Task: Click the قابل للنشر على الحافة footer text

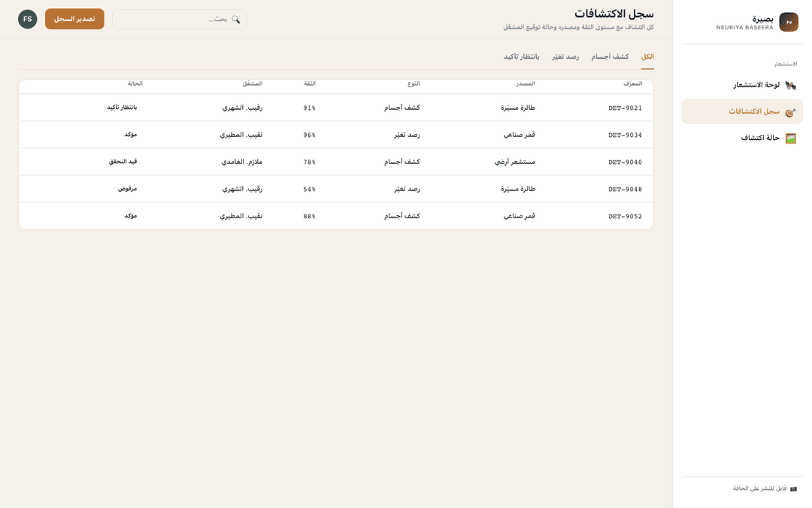Action: tap(759, 488)
